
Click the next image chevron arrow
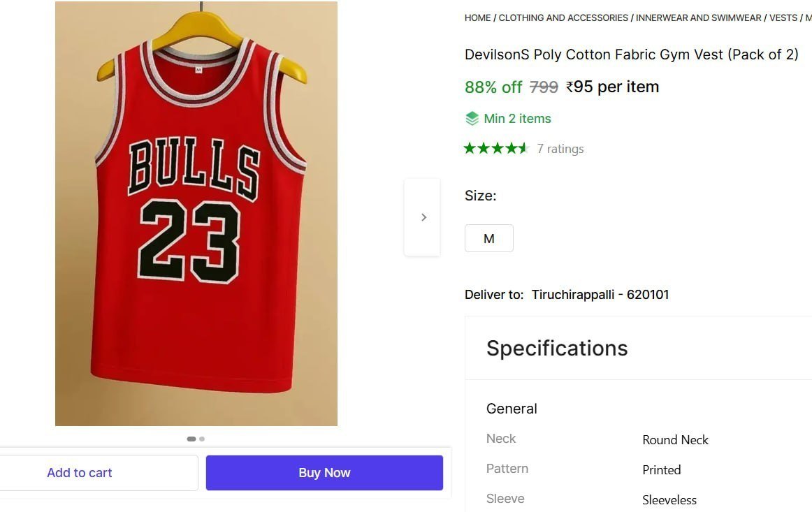pos(423,217)
